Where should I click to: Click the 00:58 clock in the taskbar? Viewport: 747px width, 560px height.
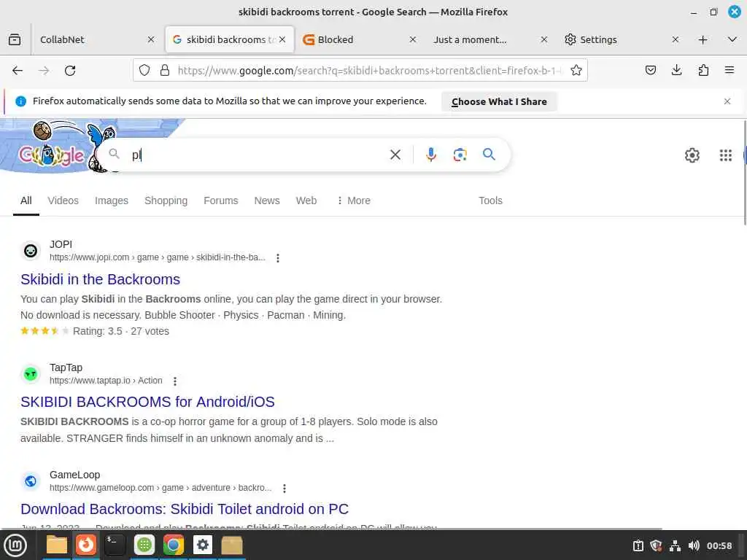719,545
